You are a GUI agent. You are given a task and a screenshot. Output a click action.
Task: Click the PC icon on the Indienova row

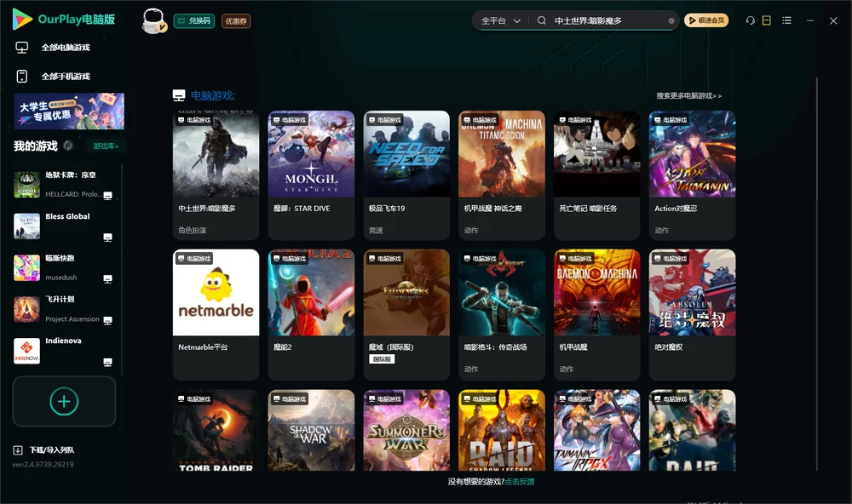(107, 363)
